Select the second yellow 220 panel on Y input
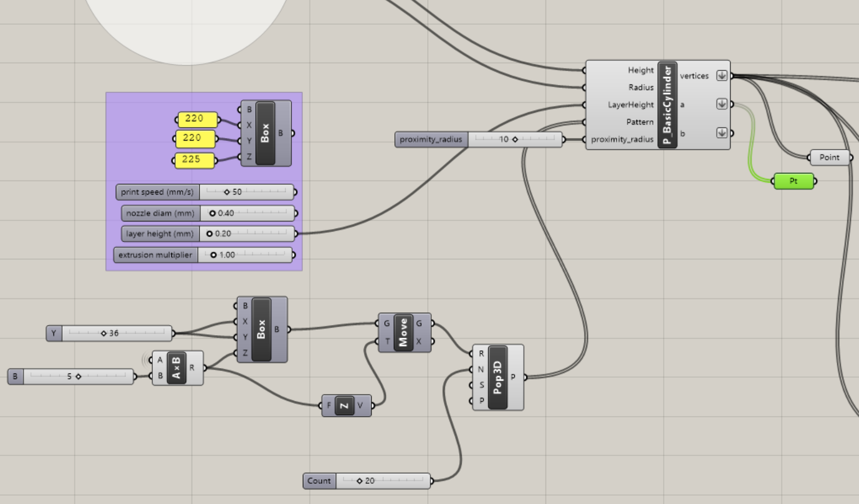Image resolution: width=859 pixels, height=504 pixels. [195, 139]
